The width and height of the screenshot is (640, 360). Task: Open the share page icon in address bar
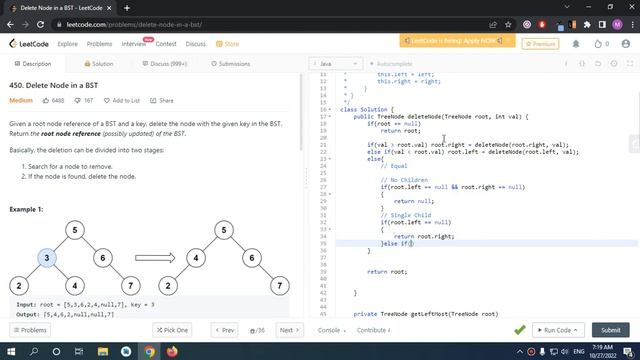[x=493, y=24]
